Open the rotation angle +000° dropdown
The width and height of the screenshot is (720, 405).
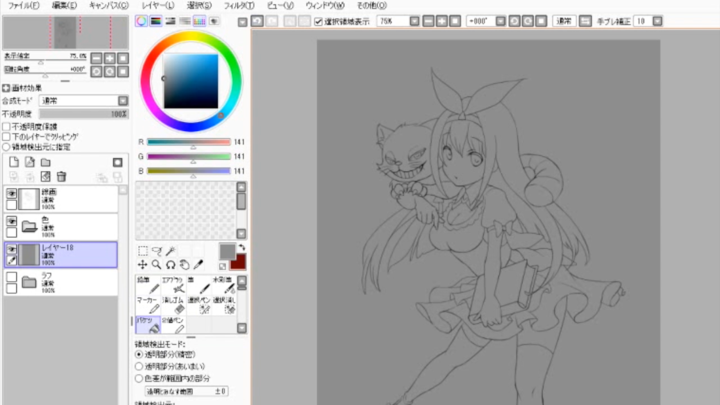point(501,21)
